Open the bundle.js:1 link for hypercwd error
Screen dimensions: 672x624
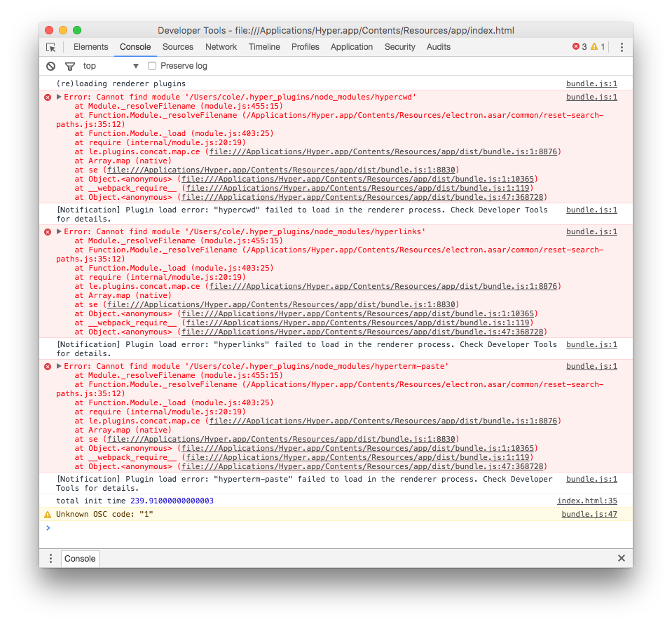[591, 97]
